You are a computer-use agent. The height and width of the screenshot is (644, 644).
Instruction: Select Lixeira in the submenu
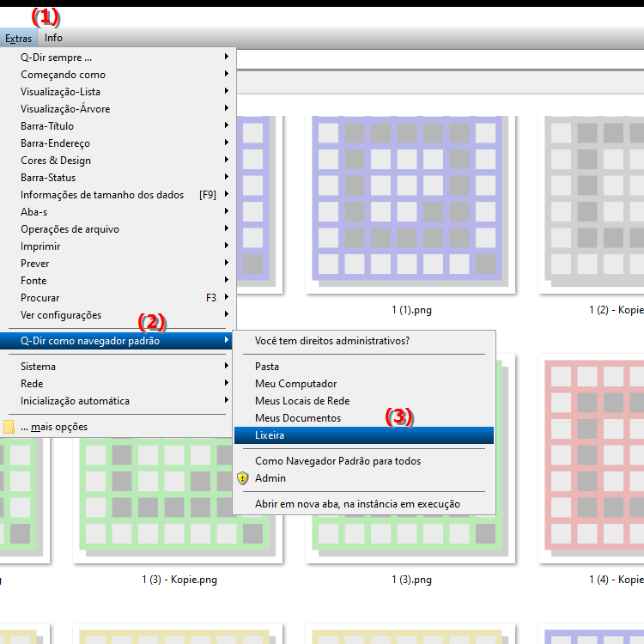tap(364, 435)
